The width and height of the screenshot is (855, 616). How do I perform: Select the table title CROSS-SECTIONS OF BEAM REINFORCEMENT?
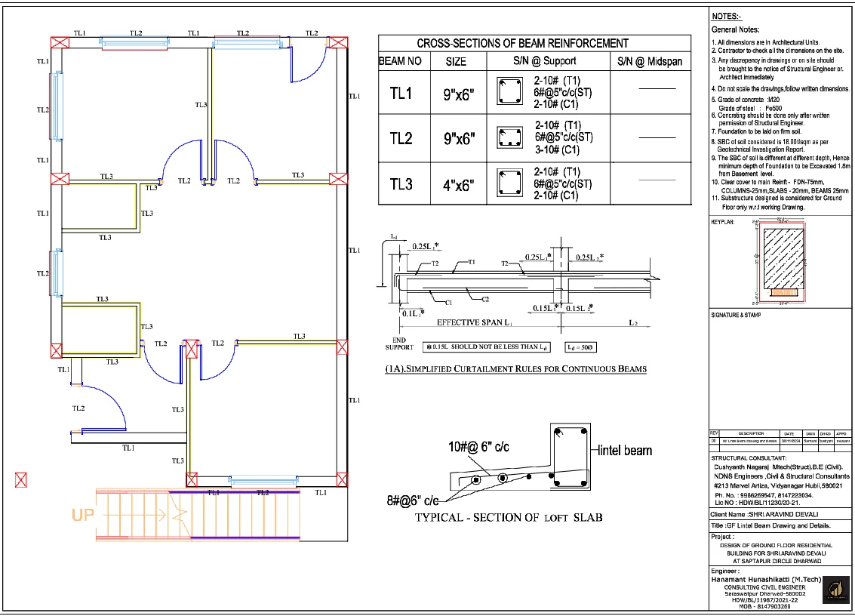[522, 43]
